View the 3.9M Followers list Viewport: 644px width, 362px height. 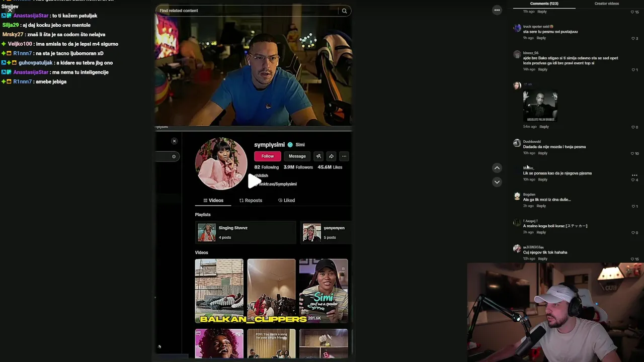coord(298,167)
